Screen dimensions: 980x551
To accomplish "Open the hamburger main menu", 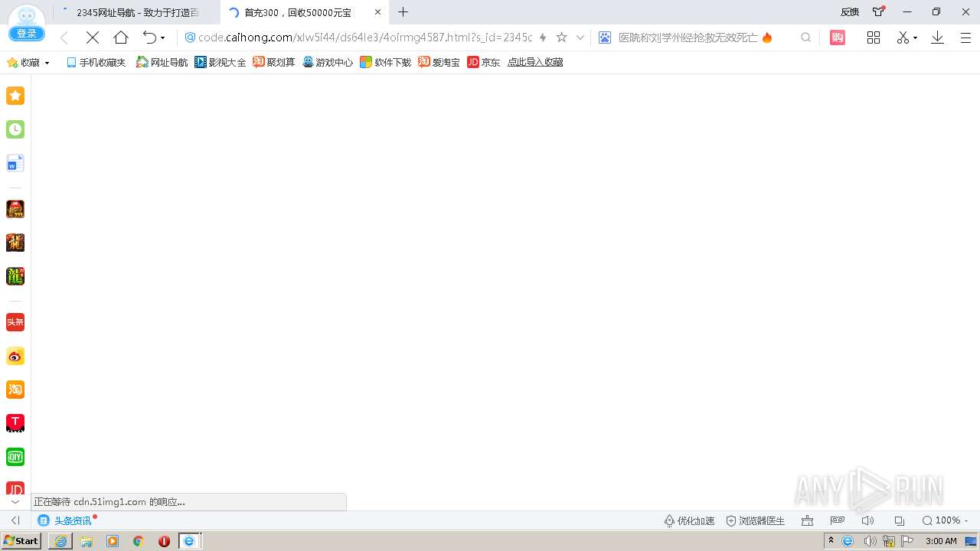I will tap(965, 37).
